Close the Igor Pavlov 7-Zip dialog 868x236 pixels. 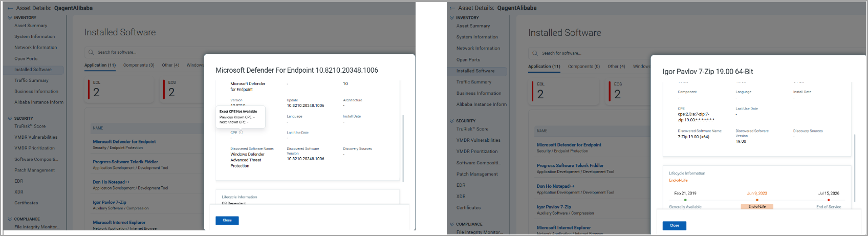(675, 225)
